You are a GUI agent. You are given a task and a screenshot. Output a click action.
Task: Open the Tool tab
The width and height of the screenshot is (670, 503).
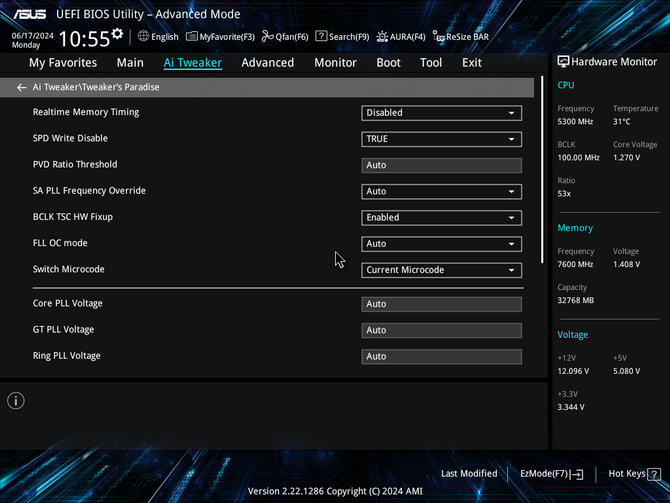[x=431, y=63]
